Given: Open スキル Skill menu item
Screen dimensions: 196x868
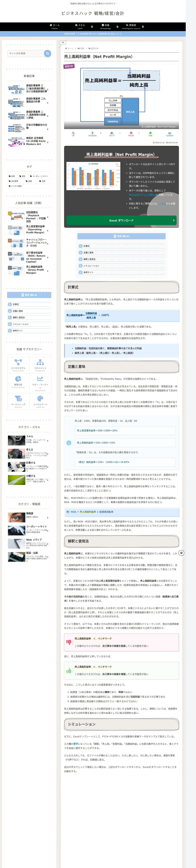Looking at the screenshot, I should [80, 27].
